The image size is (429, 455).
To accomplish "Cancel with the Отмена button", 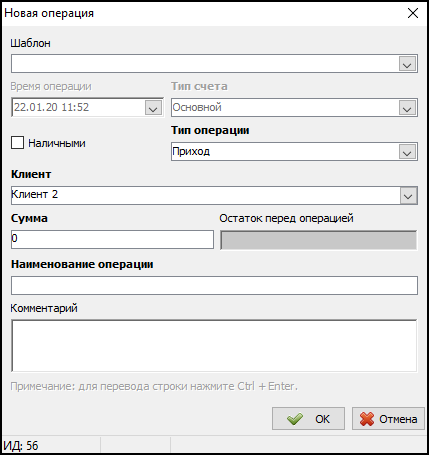I will click(388, 419).
